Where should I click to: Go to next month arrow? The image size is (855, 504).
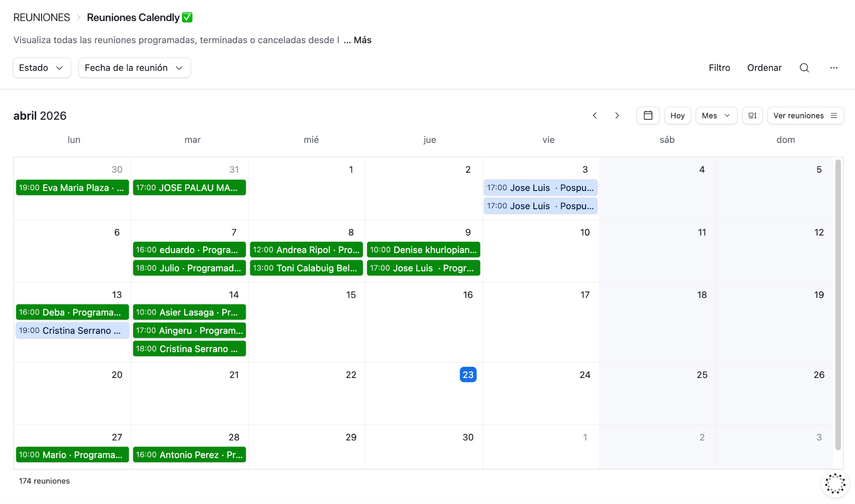pyautogui.click(x=617, y=115)
